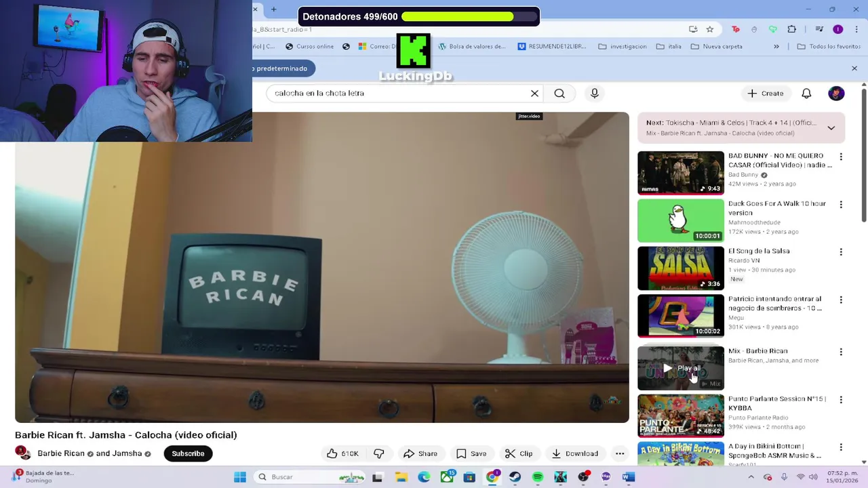Expand the Next: Tokischa mix panel chevron
This screenshot has width=868, height=488.
click(x=831, y=127)
